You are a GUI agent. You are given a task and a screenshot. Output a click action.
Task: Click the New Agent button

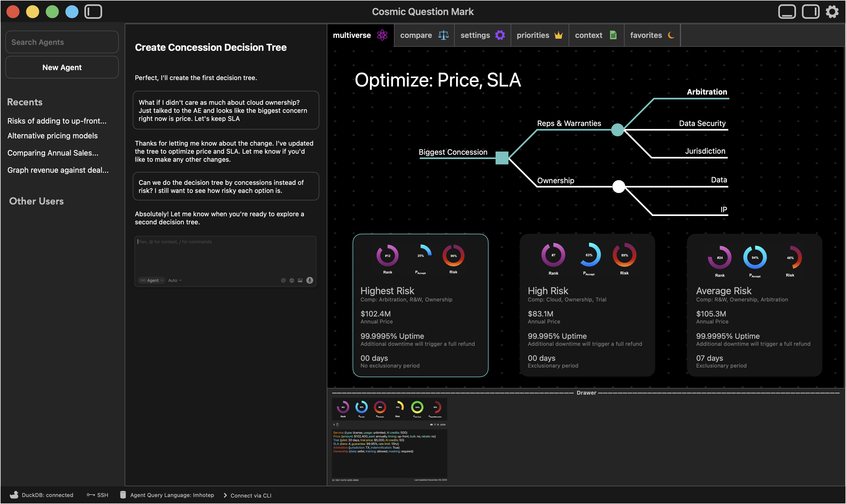(x=62, y=67)
